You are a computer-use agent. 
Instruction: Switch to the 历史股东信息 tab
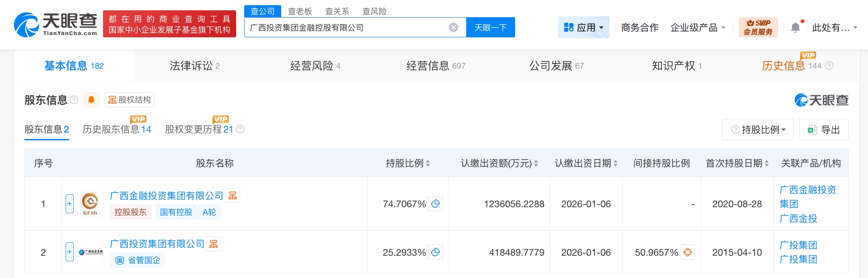[x=117, y=129]
